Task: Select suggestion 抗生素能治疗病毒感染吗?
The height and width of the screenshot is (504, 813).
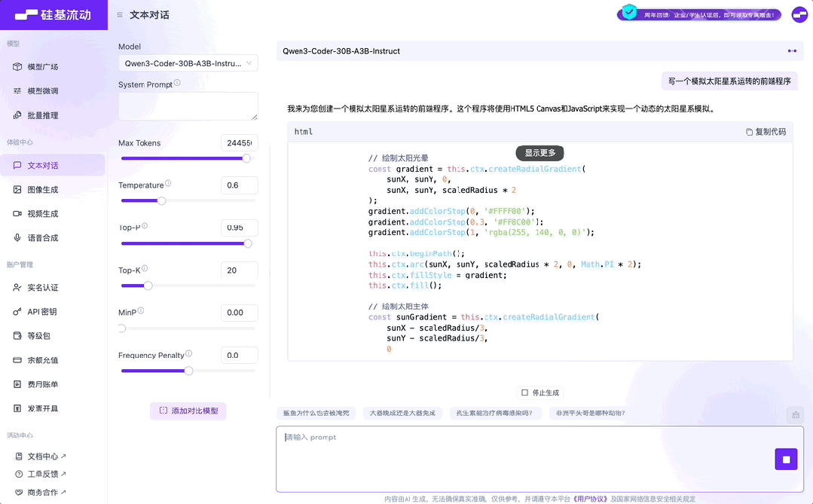Action: 494,414
